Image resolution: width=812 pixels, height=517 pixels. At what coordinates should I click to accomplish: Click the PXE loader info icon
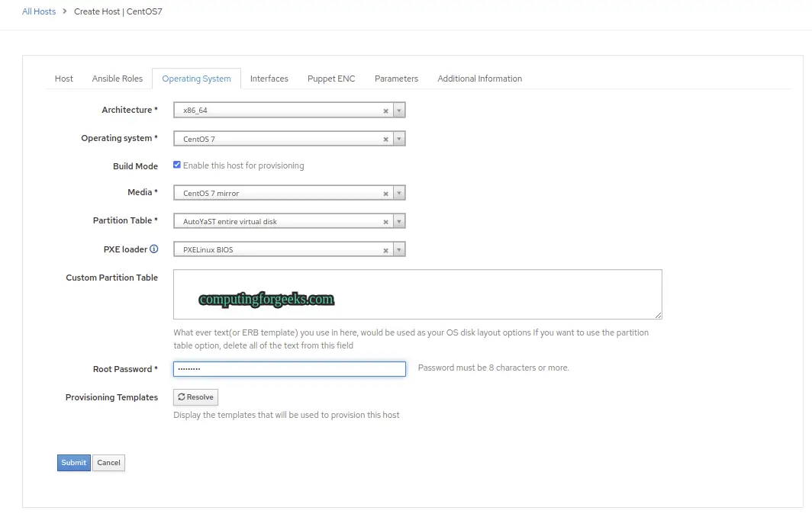point(154,249)
